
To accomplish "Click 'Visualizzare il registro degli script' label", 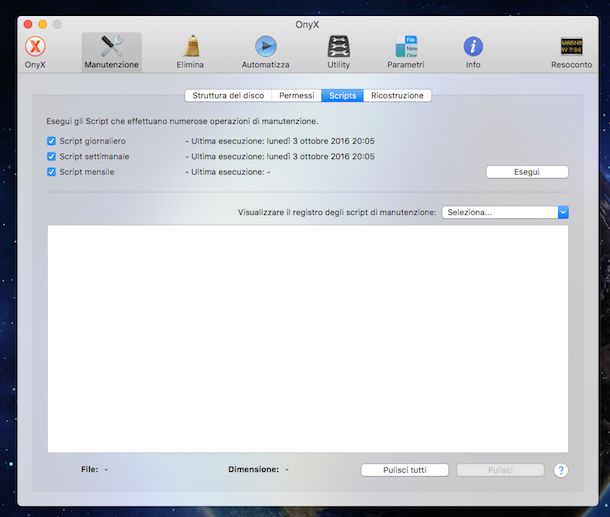I will point(337,212).
